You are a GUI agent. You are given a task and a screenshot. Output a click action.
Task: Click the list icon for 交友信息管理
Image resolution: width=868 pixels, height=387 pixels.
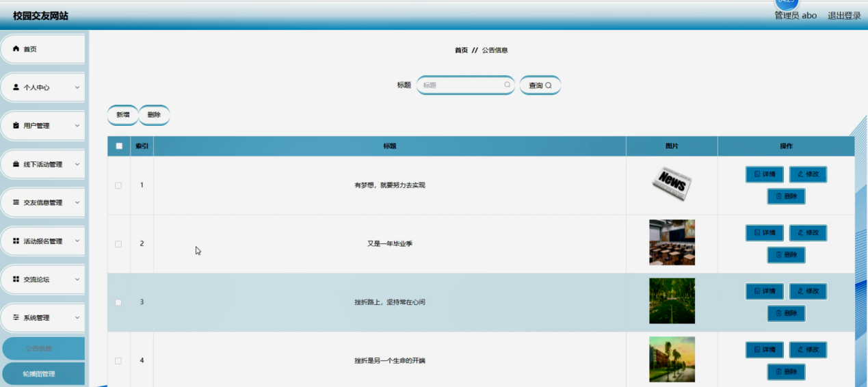tap(16, 202)
